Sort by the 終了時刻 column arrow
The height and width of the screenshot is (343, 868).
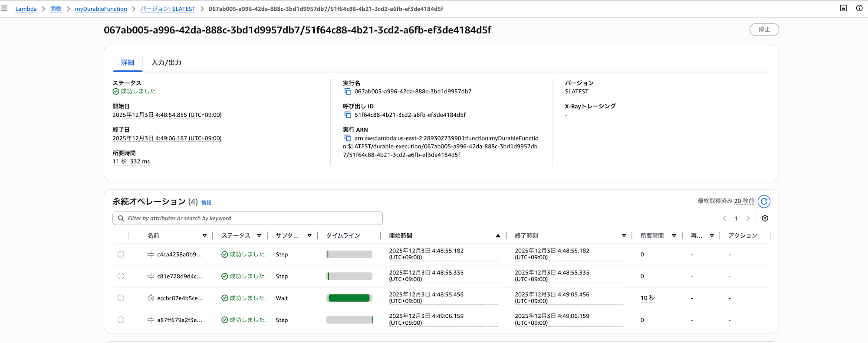[x=624, y=236]
